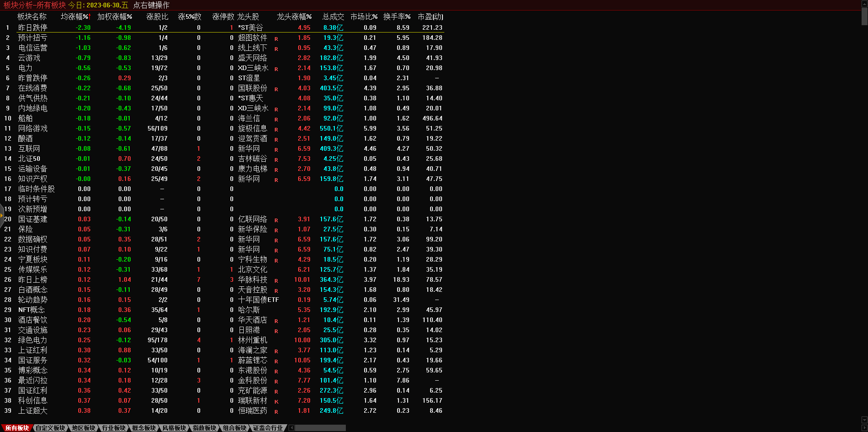Open leading stock 林州重机
Screen dimensions: 868x432
point(252,340)
